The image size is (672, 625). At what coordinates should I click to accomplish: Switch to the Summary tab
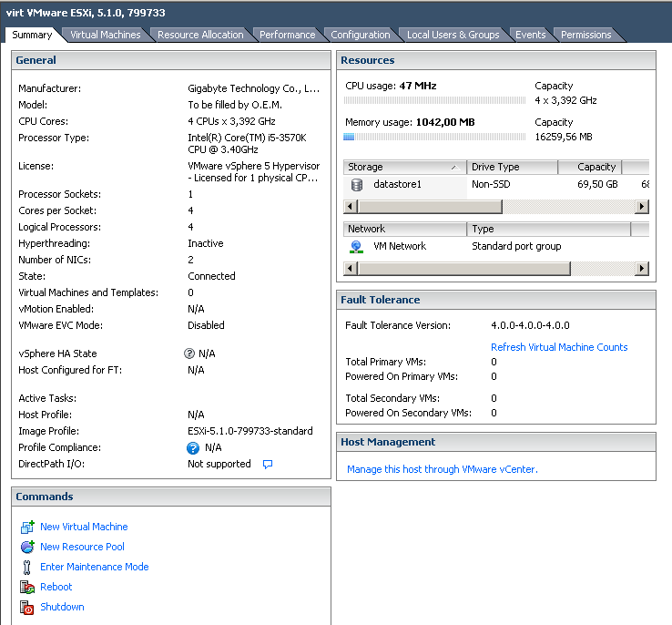click(32, 35)
